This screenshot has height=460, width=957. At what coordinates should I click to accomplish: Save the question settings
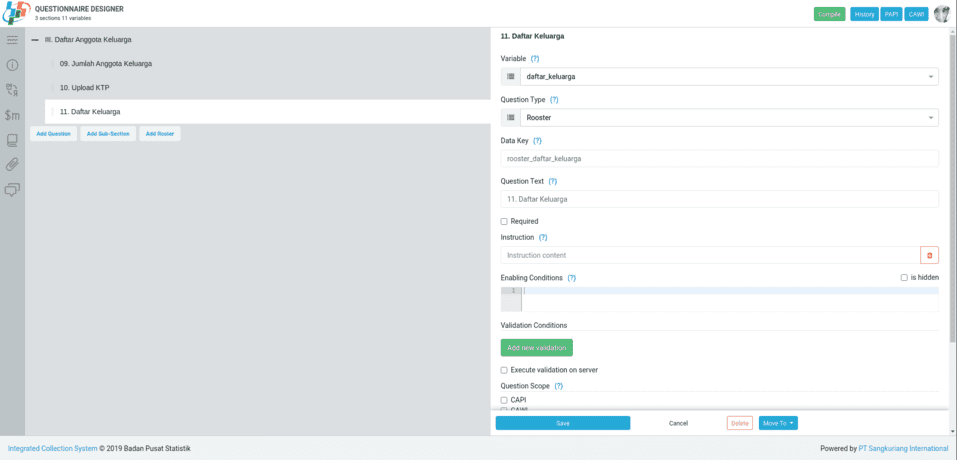[563, 423]
